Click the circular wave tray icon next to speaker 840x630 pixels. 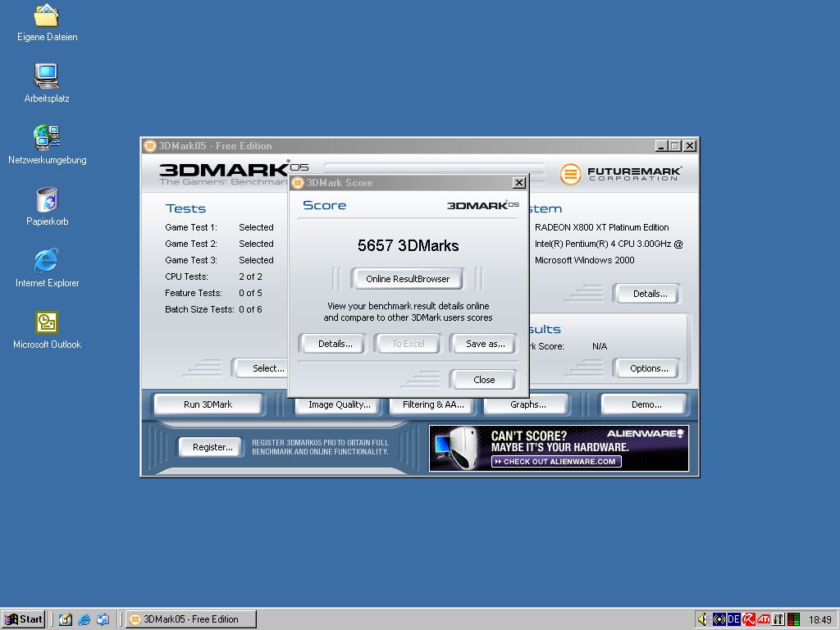(x=719, y=619)
